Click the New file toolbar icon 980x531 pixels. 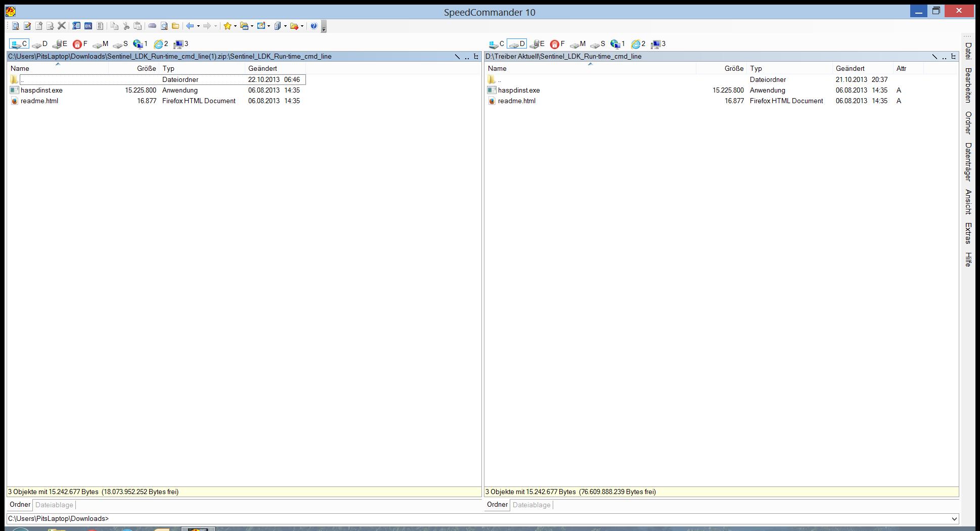click(39, 26)
